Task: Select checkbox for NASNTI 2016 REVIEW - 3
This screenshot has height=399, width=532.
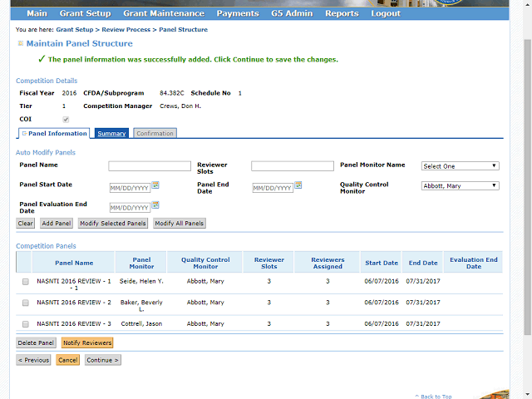Action: pyautogui.click(x=25, y=323)
